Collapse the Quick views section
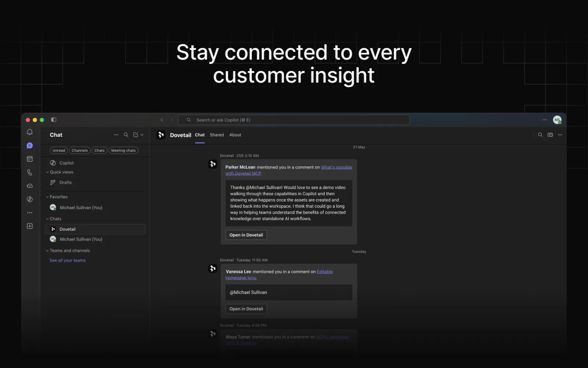This screenshot has width=588, height=368. coord(60,172)
